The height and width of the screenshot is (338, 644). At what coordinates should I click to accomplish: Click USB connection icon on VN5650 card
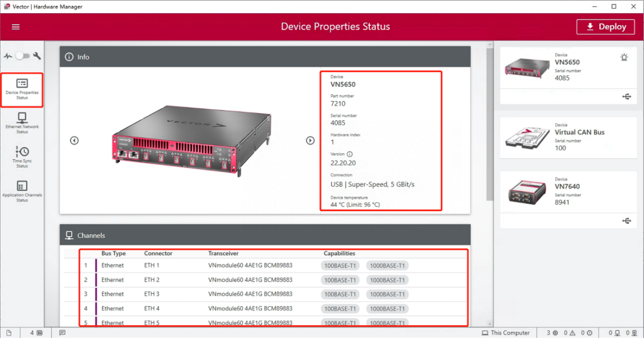click(x=626, y=96)
